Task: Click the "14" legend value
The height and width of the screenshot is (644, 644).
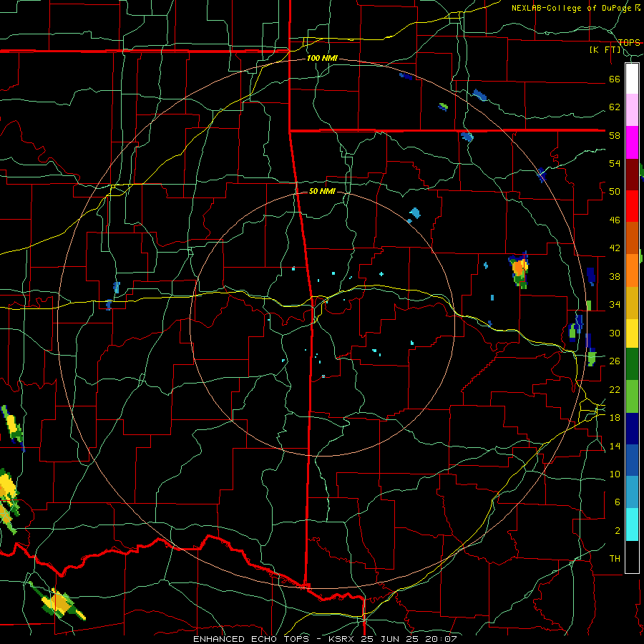Action: [615, 446]
